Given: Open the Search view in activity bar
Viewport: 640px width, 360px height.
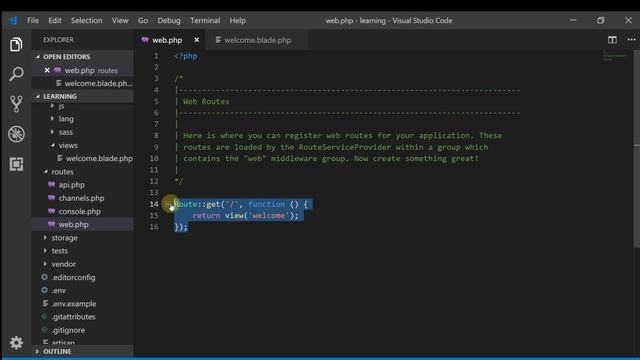Looking at the screenshot, I should tap(16, 74).
